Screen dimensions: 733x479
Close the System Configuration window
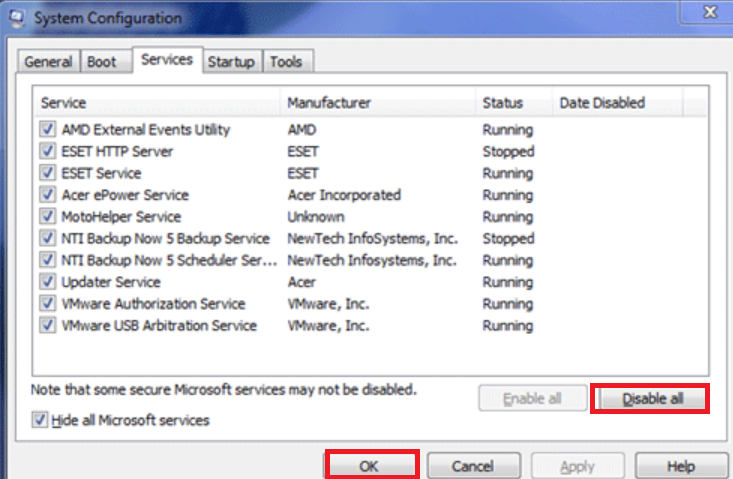[x=708, y=11]
